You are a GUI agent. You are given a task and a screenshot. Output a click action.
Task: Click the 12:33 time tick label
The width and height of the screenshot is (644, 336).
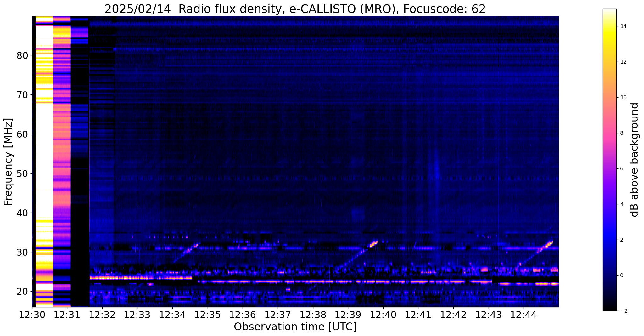tap(137, 315)
